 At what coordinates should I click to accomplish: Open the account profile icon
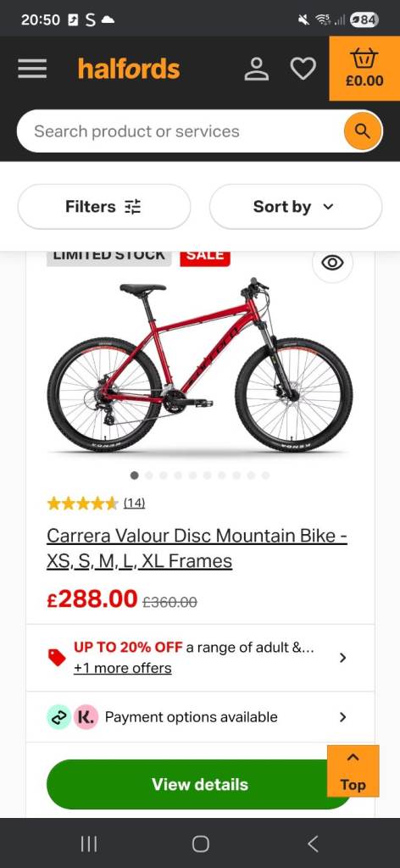(x=256, y=69)
